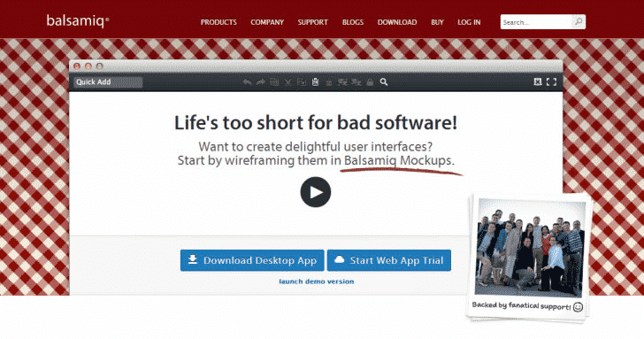Click the Quick Add field
The image size is (644, 339).
pos(108,81)
